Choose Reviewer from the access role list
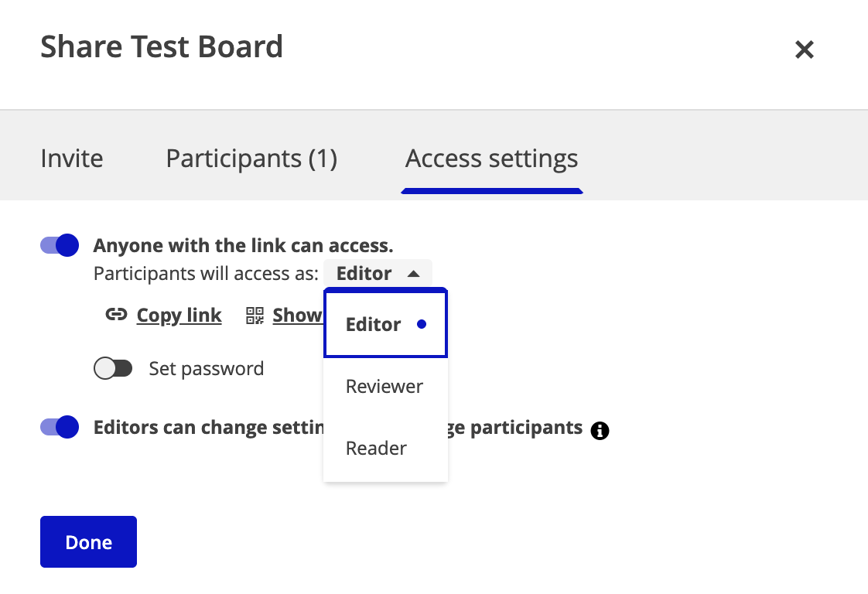Viewport: 868px width, 594px height. coord(384,386)
